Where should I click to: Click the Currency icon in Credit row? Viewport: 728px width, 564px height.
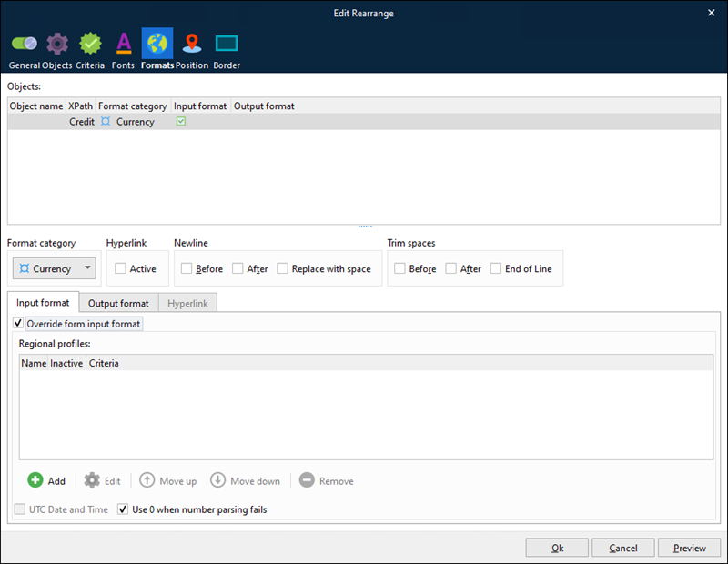click(106, 122)
